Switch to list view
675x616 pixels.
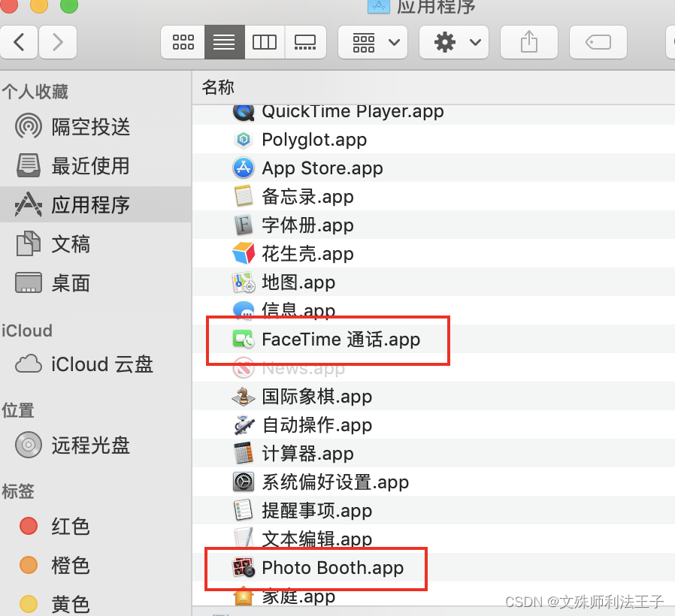[x=224, y=42]
